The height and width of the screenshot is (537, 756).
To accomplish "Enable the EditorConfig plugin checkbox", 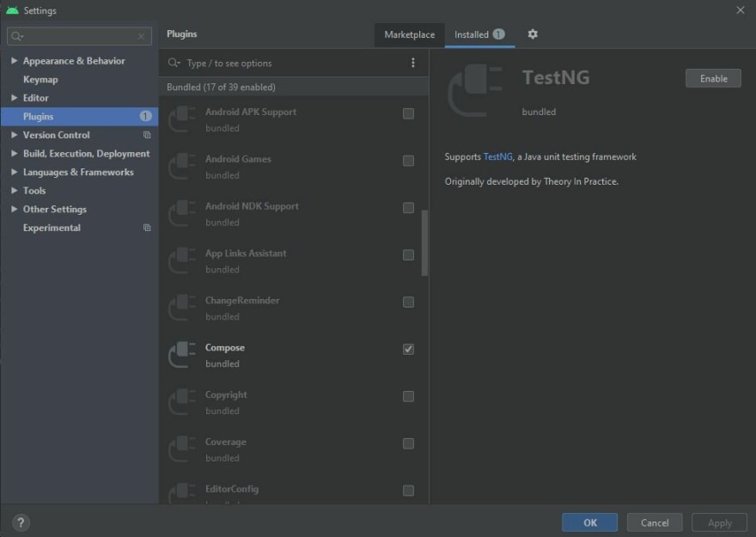I will 408,491.
